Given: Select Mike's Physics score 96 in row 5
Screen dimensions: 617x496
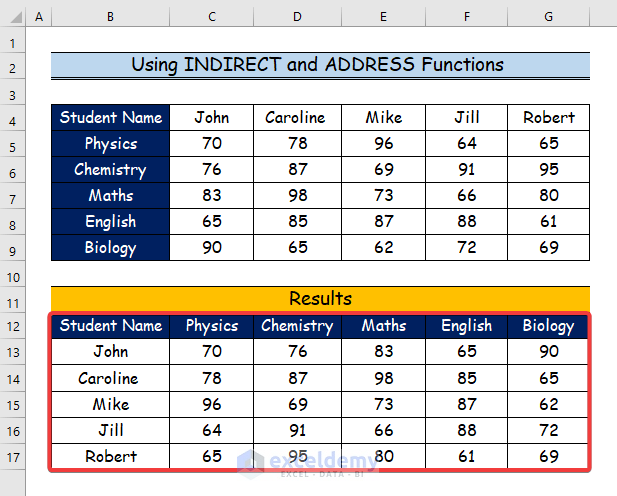Looking at the screenshot, I should [384, 143].
